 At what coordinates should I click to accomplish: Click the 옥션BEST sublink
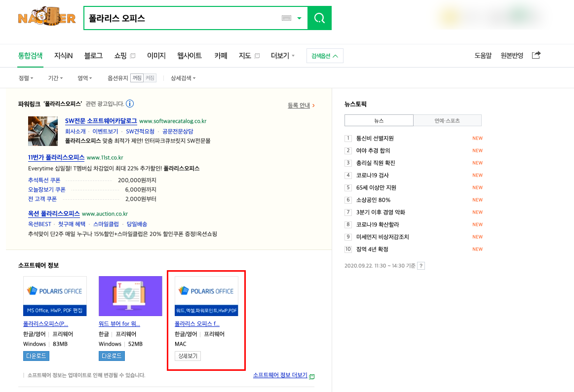[x=40, y=224]
